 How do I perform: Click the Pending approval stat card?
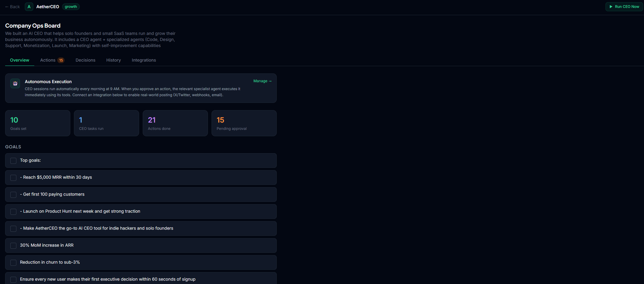point(244,123)
